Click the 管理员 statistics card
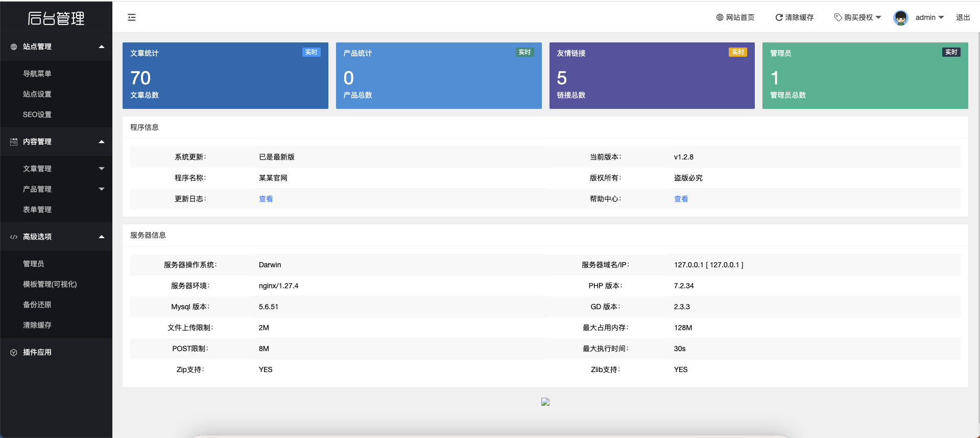 click(865, 76)
